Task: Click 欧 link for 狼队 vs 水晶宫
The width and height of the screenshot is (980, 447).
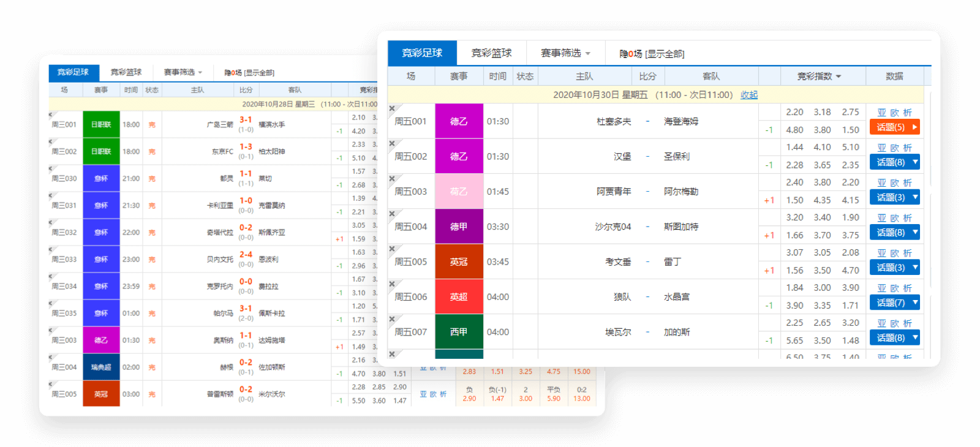Action: point(894,288)
